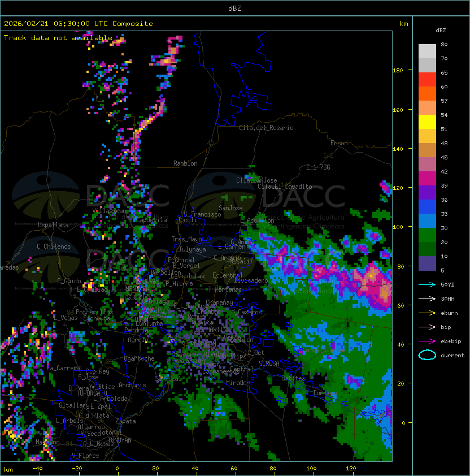Pick the light blue swatch above green

[427, 220]
